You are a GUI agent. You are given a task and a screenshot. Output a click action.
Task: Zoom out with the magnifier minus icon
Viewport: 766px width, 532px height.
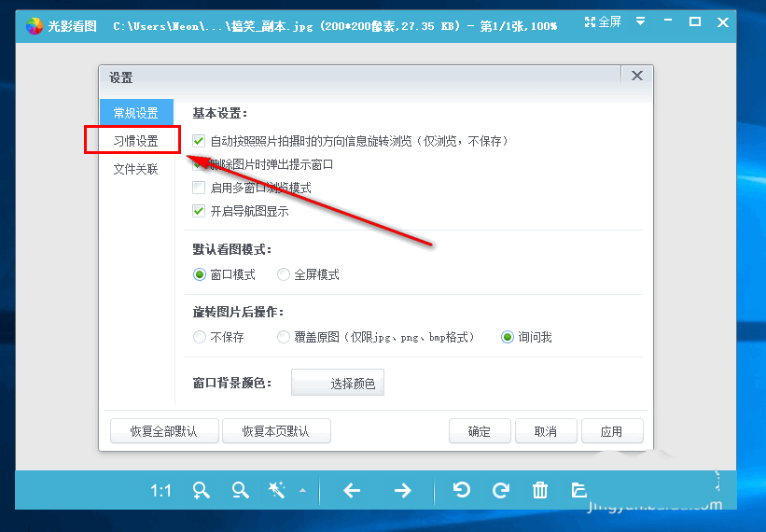point(241,490)
